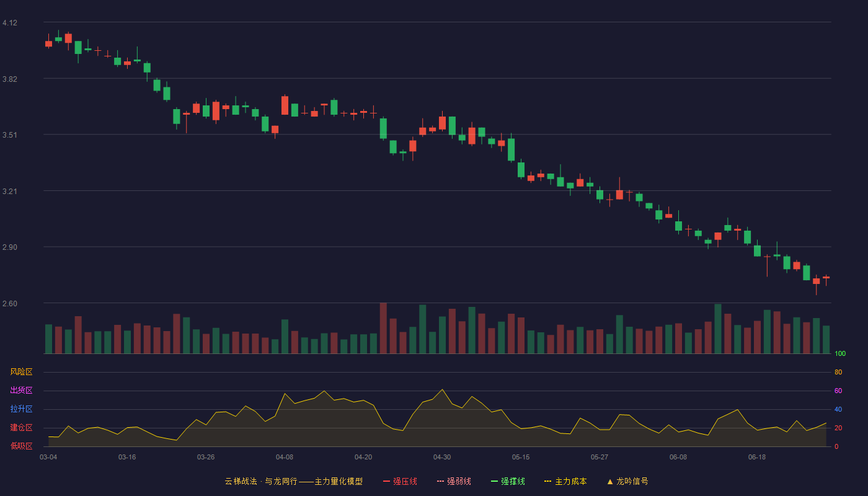Click the 3.51 price axis label
The image size is (868, 496).
(10, 135)
